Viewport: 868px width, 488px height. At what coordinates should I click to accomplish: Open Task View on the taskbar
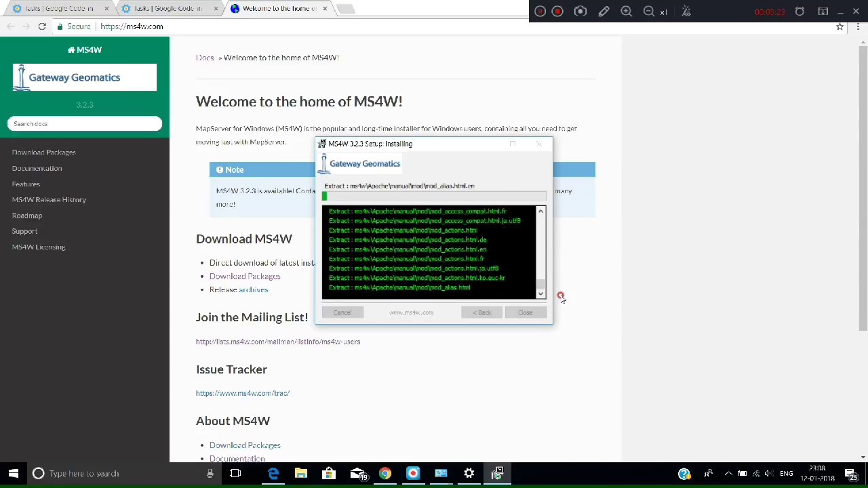pyautogui.click(x=235, y=474)
